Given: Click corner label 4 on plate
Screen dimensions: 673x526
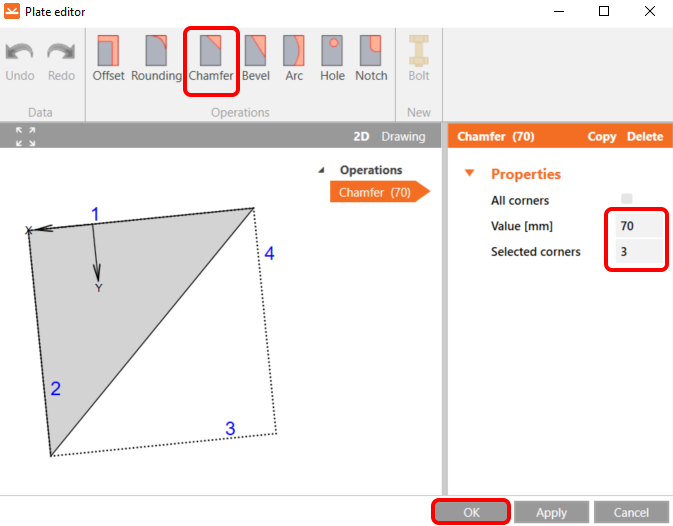Looking at the screenshot, I should (269, 253).
